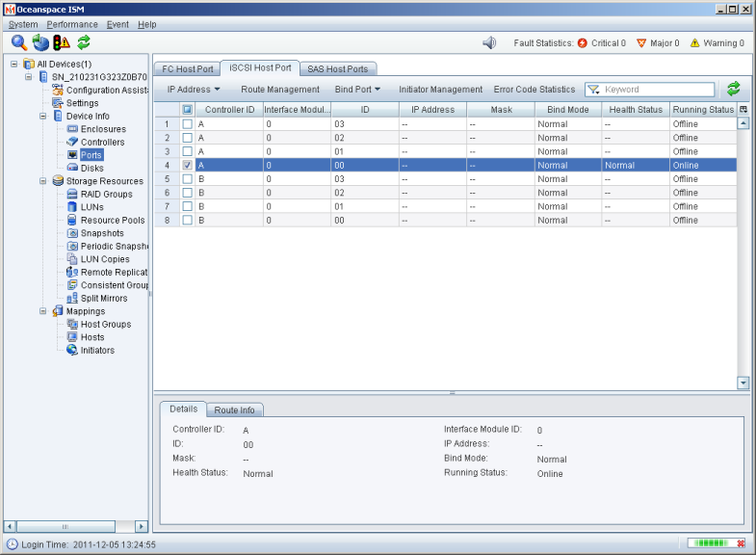Check row 5 checkbox for controller B port 03
This screenshot has height=555, width=756.
click(x=188, y=179)
